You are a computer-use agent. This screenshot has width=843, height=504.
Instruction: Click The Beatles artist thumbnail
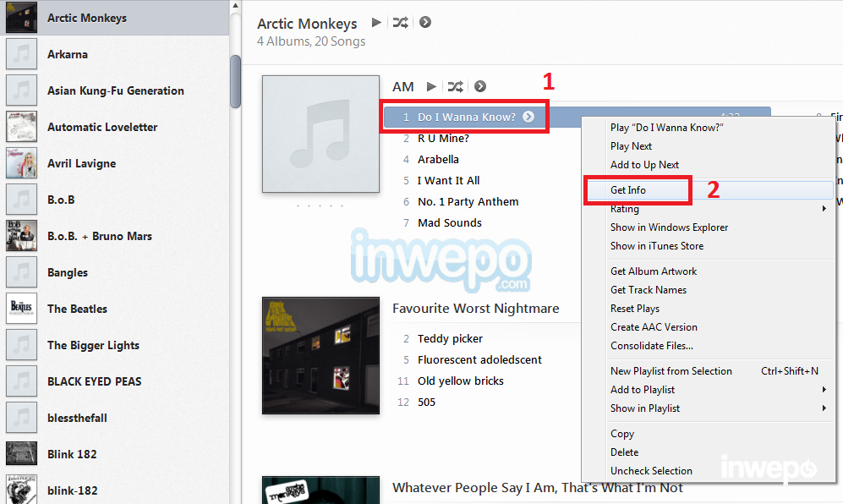[21, 309]
